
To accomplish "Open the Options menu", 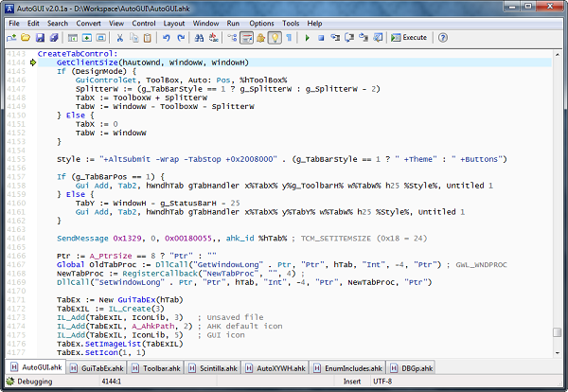I will click(261, 22).
